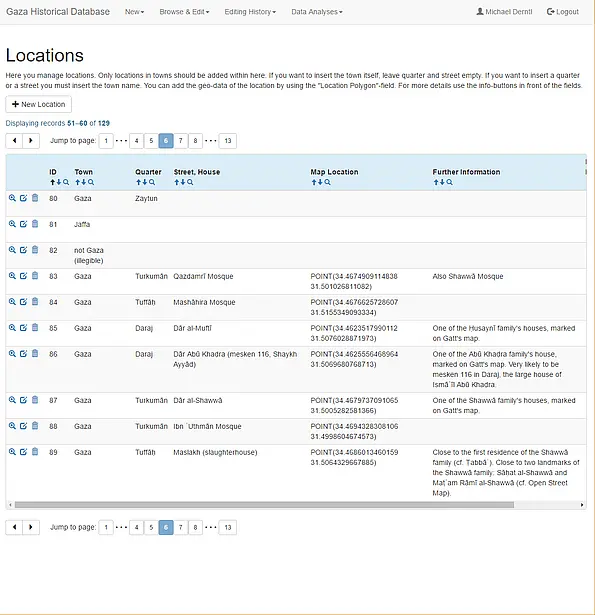Screen dimensions: 595x615
Task: Search within the Town column
Action: tap(91, 182)
